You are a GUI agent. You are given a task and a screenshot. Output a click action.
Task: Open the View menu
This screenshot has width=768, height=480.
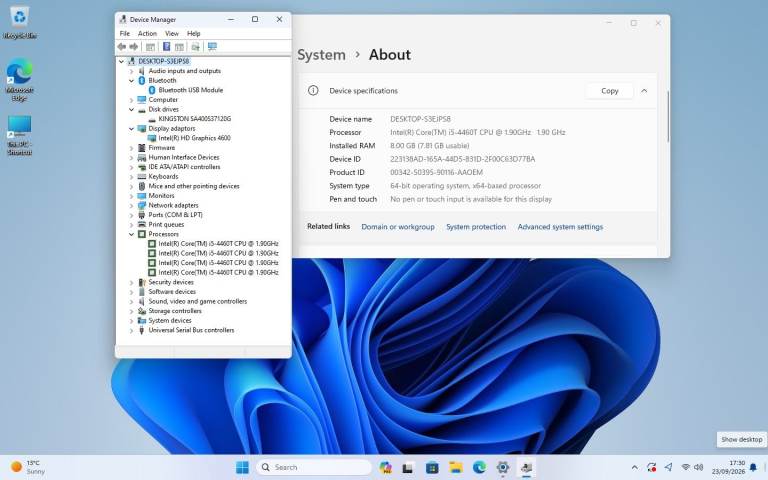click(172, 33)
